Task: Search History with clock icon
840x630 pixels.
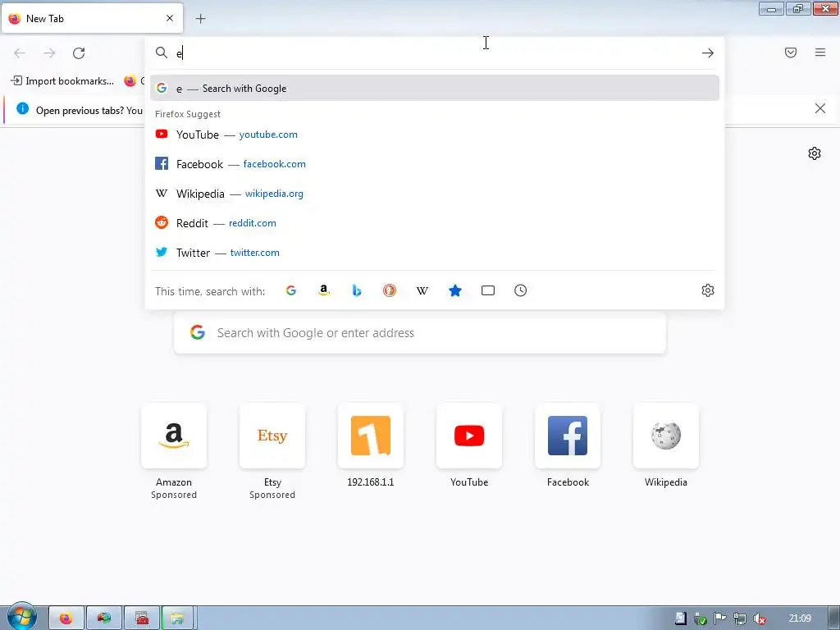Action: tap(521, 290)
